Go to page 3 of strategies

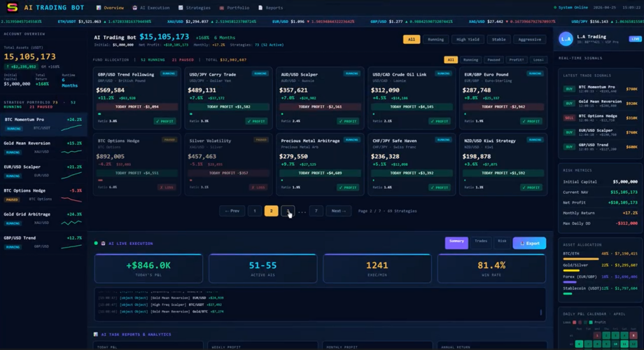tap(288, 211)
